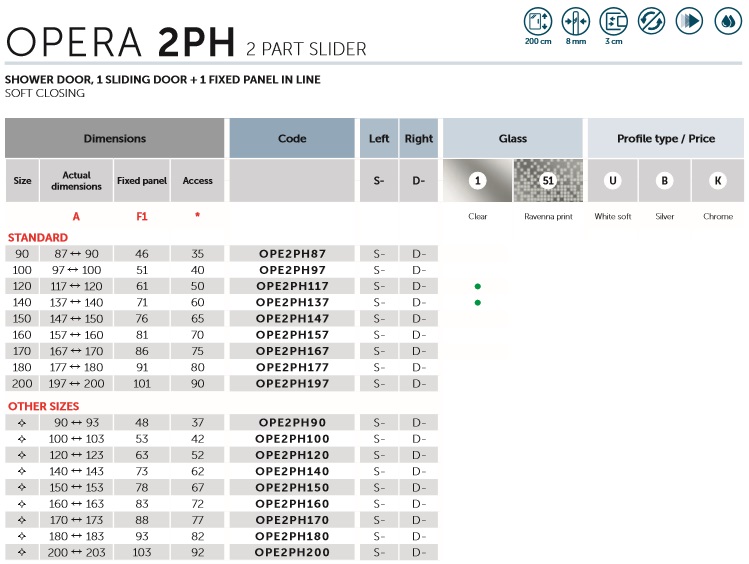The height and width of the screenshot is (564, 749).
Task: Click the green dot in row OPE2PH117
Action: click(x=478, y=286)
